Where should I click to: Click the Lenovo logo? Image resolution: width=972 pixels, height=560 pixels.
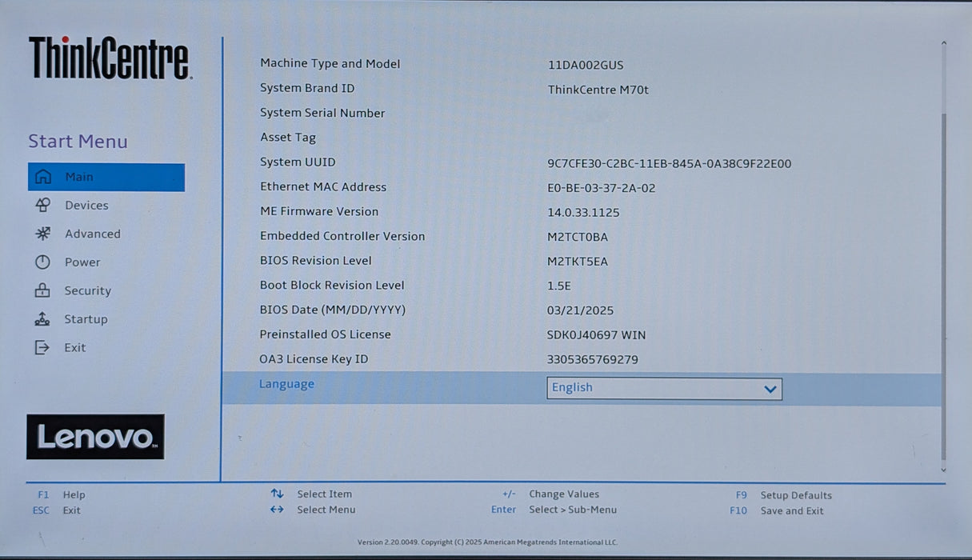pos(95,437)
